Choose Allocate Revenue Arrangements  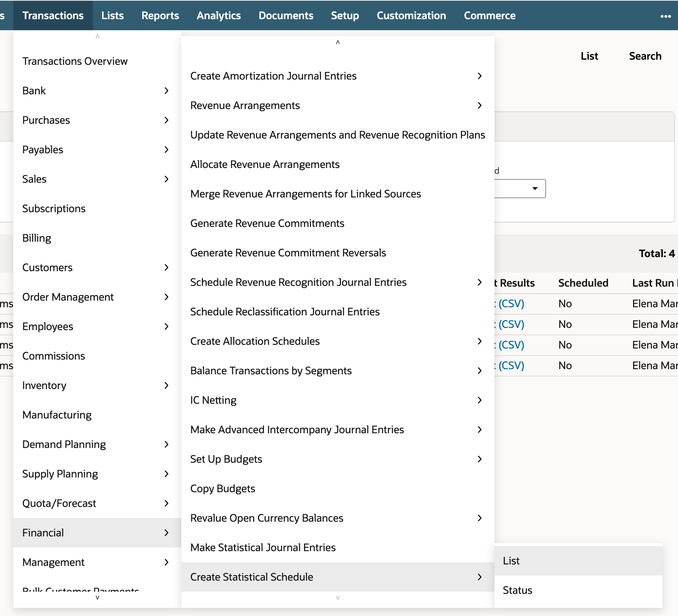pos(338,164)
